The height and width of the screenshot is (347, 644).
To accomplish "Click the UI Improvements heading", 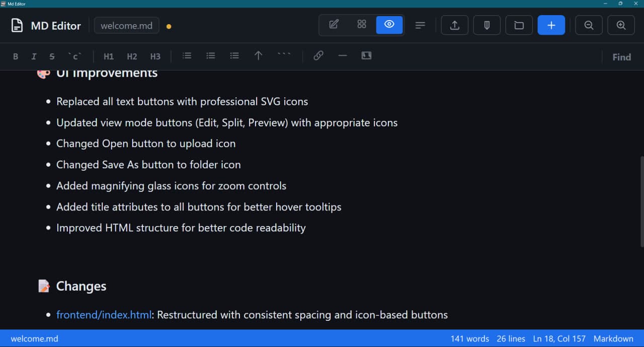I will pos(107,74).
